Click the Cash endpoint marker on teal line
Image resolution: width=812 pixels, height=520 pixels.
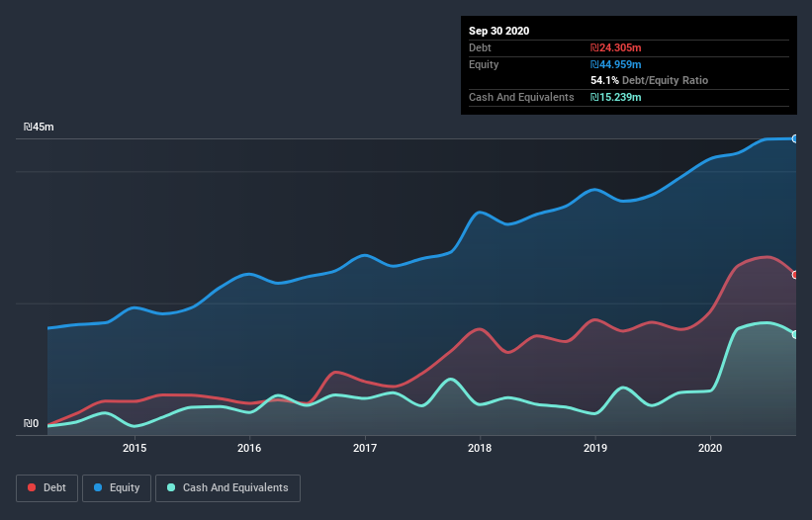pos(795,335)
